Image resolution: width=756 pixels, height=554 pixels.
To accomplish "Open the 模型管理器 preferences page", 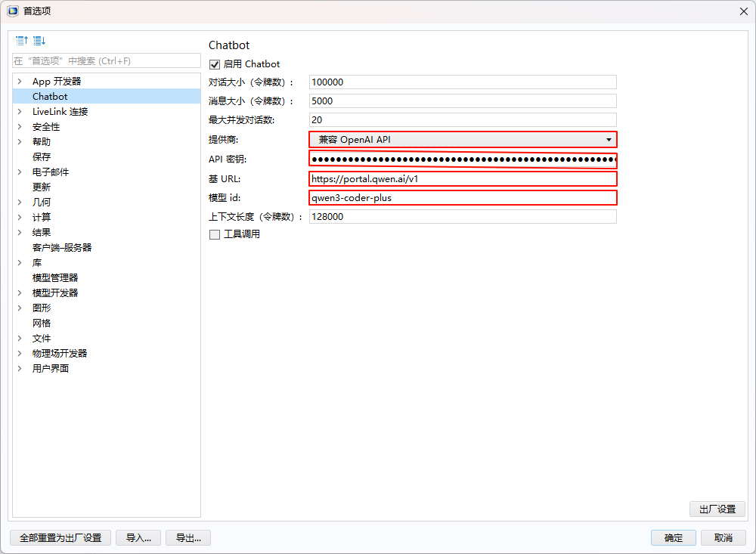I will (x=55, y=277).
